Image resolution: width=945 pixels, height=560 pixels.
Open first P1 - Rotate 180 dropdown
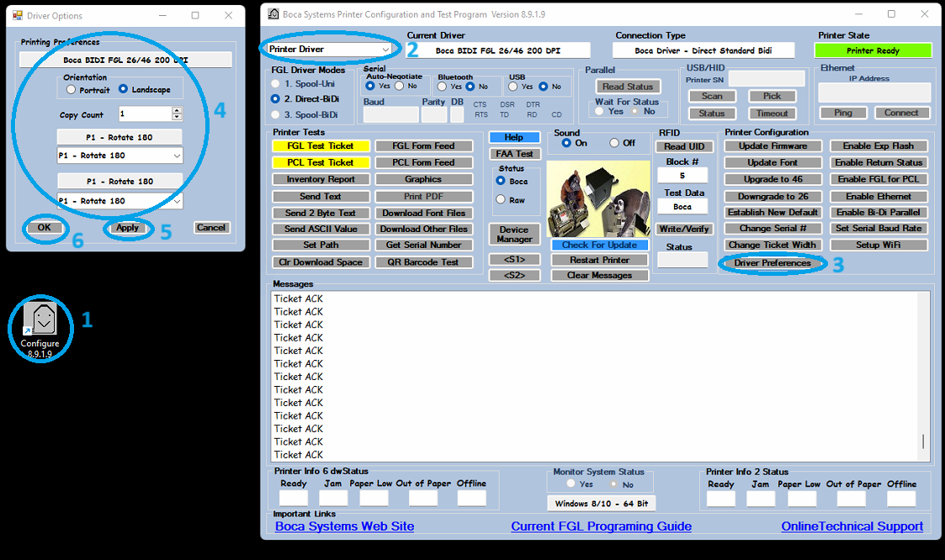tap(120, 156)
